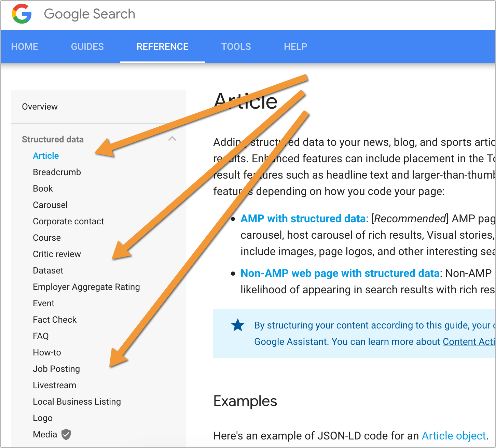Click the shield badge next to Media
The image size is (496, 448).
(66, 434)
